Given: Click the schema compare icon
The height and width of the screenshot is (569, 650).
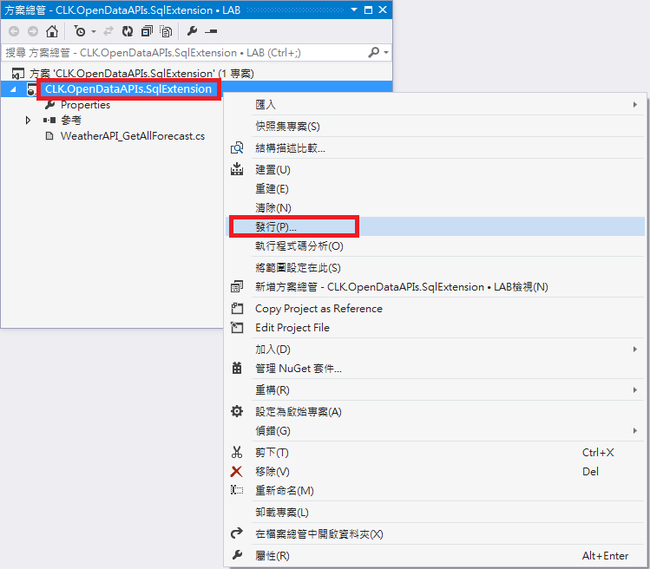Looking at the screenshot, I should coord(237,148).
